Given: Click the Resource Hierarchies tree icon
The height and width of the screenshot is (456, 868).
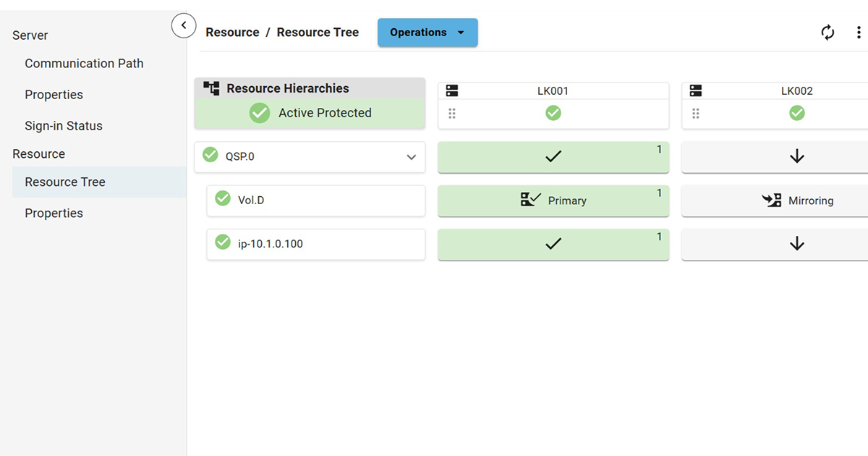Looking at the screenshot, I should coord(211,88).
